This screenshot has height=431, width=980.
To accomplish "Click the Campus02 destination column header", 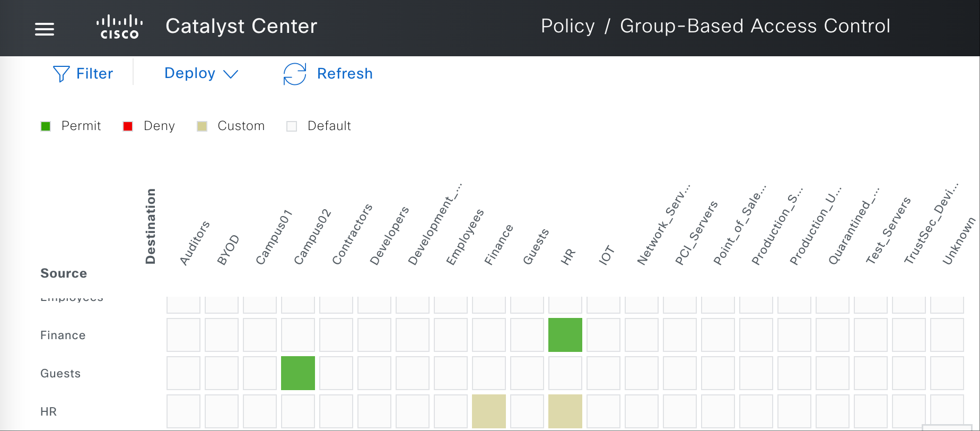I will (x=312, y=237).
